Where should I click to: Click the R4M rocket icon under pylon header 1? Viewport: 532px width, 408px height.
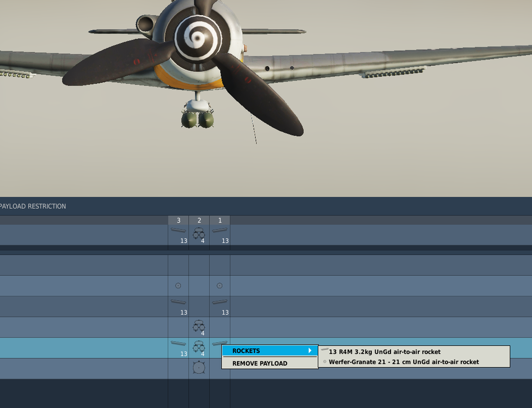219,231
